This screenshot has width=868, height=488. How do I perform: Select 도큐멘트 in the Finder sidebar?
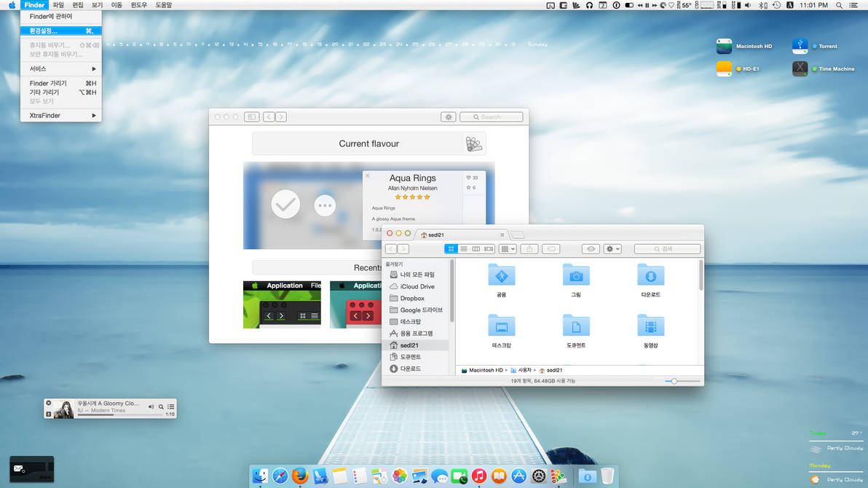pos(405,357)
